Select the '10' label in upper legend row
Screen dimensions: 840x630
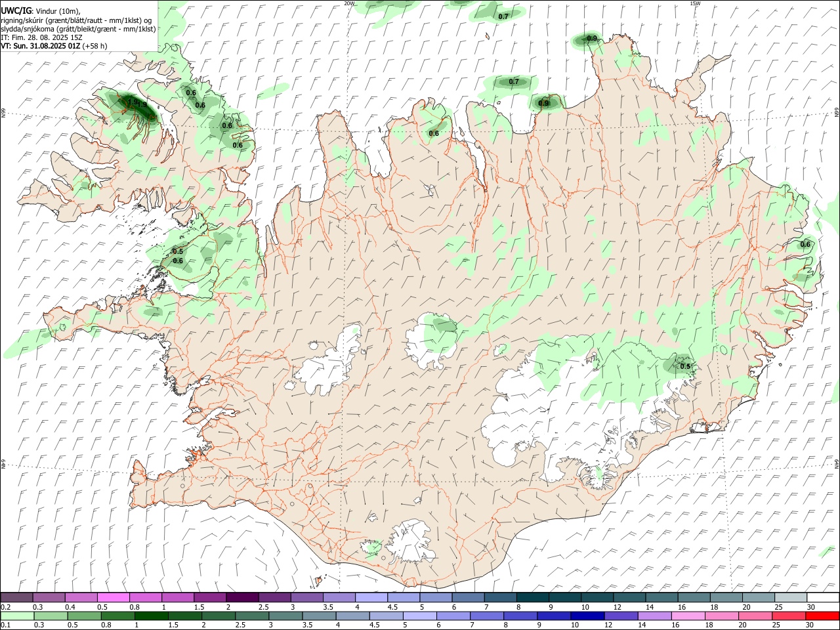[x=585, y=607]
